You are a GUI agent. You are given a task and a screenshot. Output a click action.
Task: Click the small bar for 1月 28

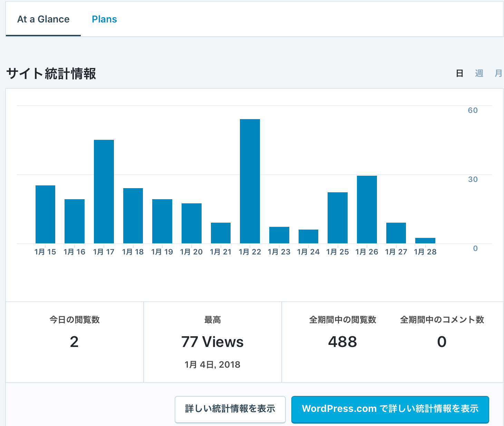click(x=425, y=241)
